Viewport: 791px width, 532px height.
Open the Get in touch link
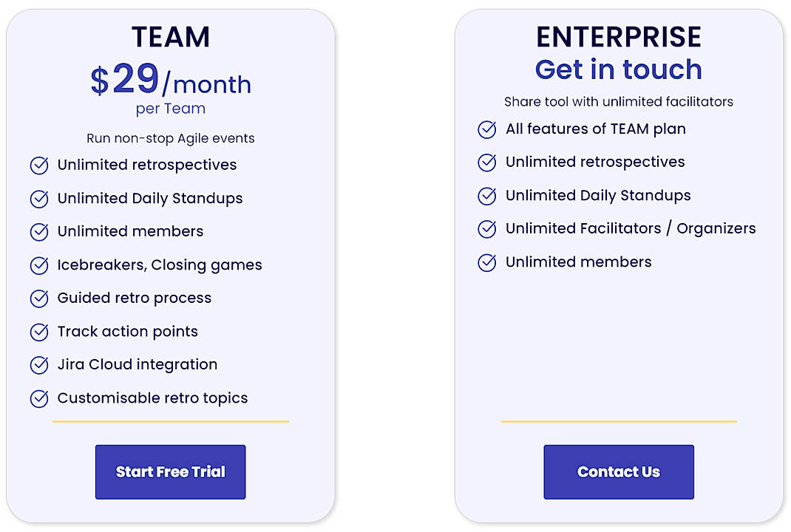(618, 69)
